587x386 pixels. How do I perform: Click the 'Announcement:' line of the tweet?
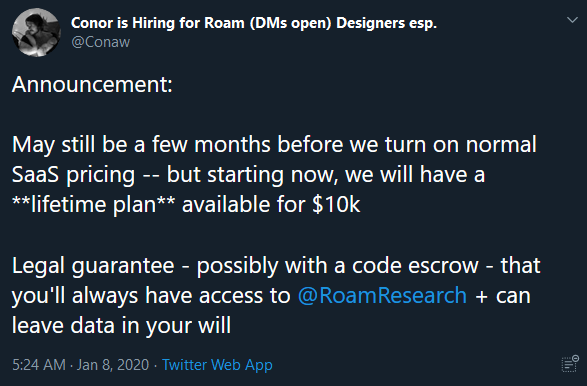[92, 84]
